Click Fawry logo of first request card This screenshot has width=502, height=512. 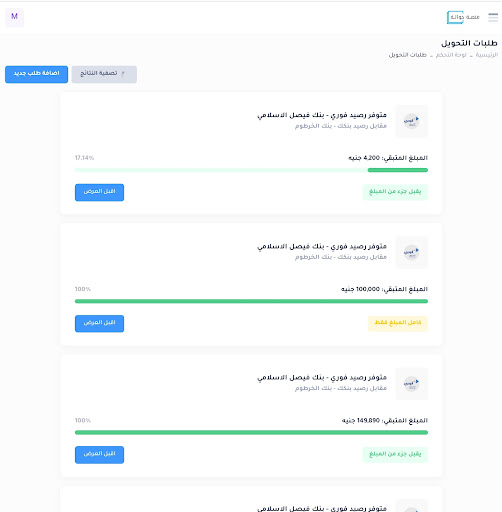[412, 121]
